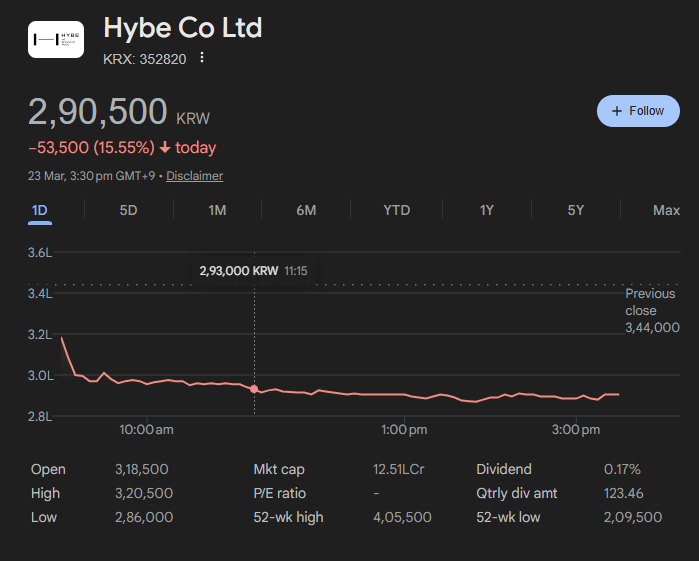
Task: Click the High value 3,20,500
Action: 144,493
